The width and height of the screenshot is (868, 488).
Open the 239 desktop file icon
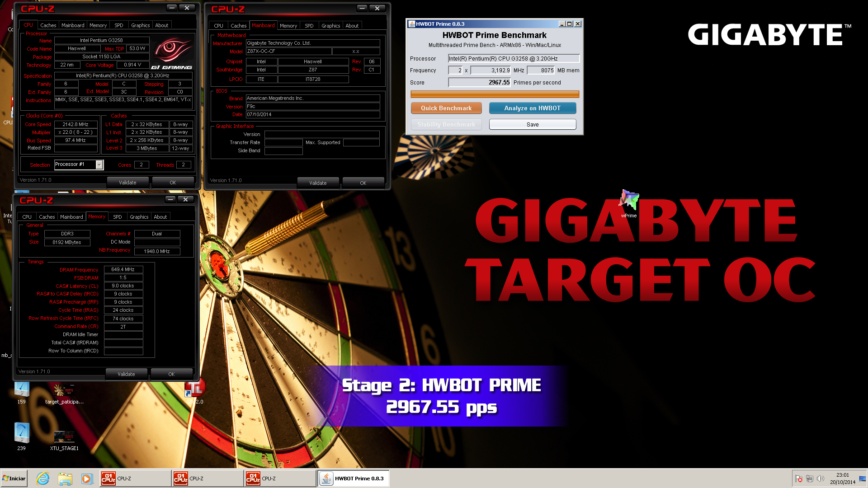21,436
